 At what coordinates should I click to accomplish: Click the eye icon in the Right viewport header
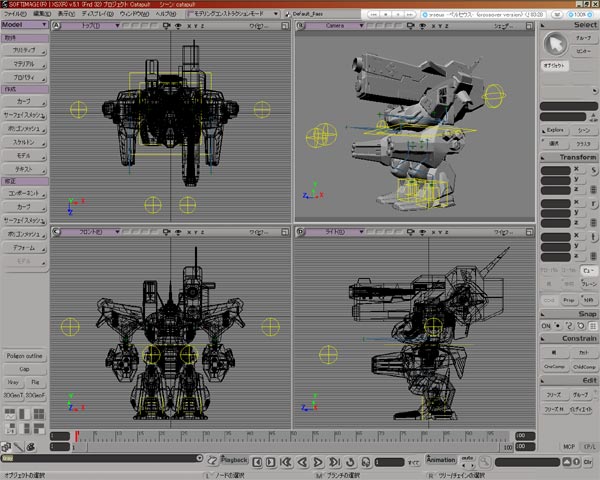[x=422, y=232]
